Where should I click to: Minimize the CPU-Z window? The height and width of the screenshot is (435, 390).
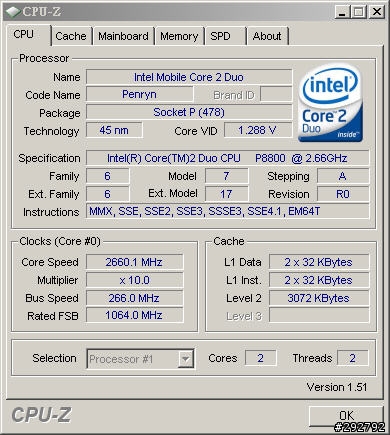[342, 12]
